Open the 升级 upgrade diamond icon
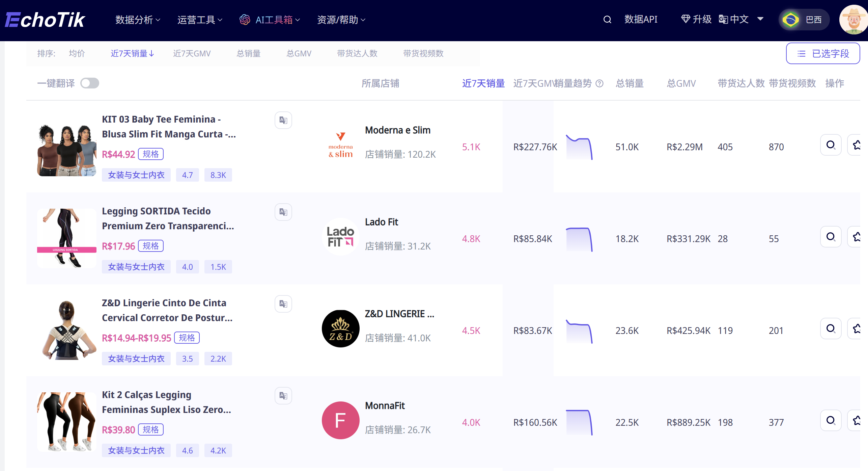 click(685, 19)
